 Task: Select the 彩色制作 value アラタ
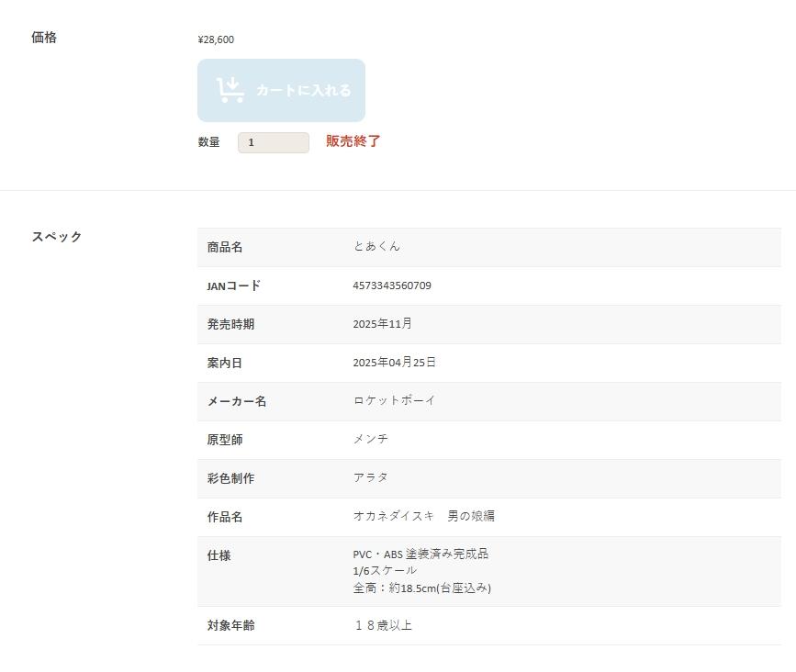pos(371,477)
